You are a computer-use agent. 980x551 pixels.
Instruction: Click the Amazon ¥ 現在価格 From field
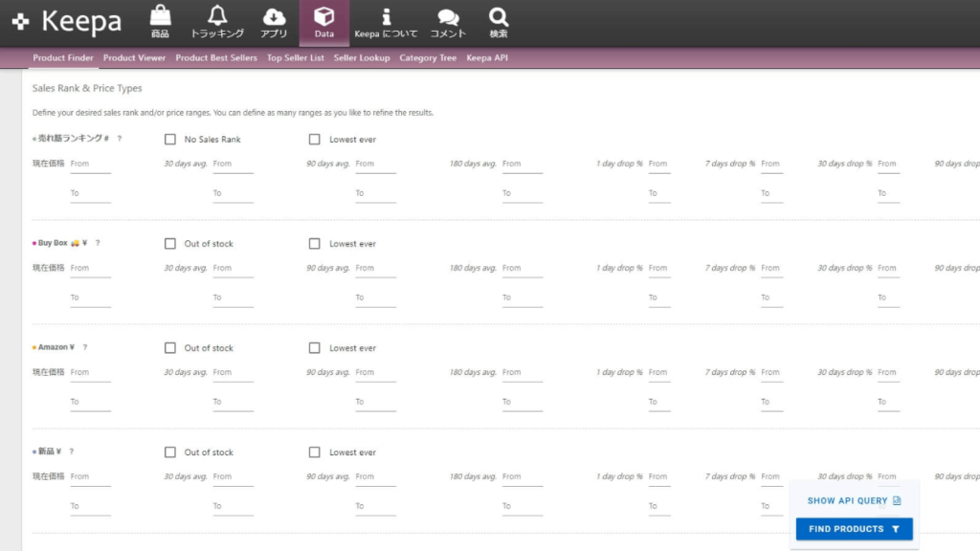click(91, 373)
